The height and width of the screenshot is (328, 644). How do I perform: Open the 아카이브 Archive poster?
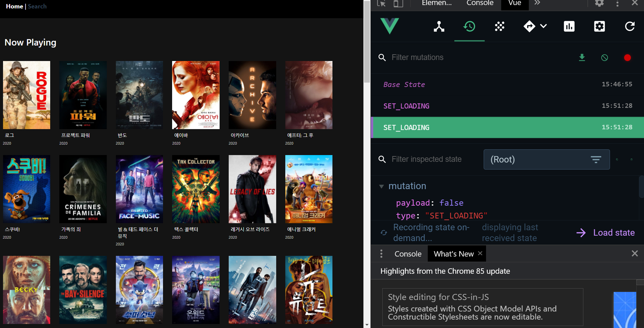[252, 95]
